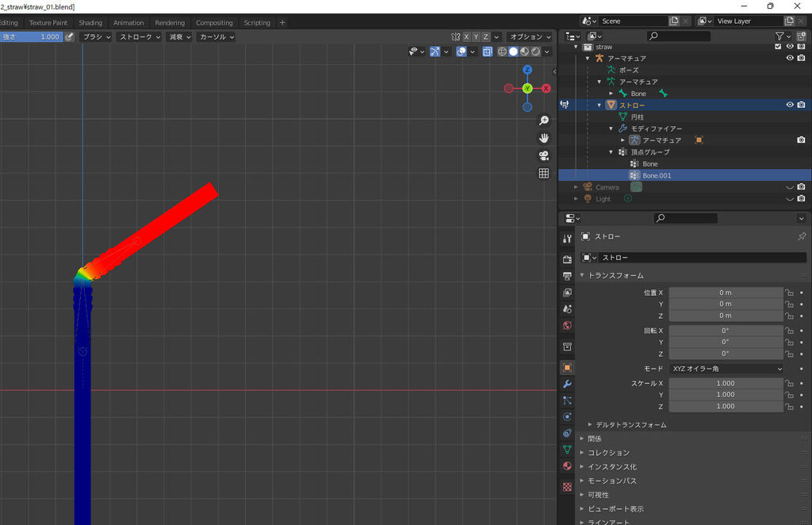Click the スケール X value field

click(x=726, y=383)
